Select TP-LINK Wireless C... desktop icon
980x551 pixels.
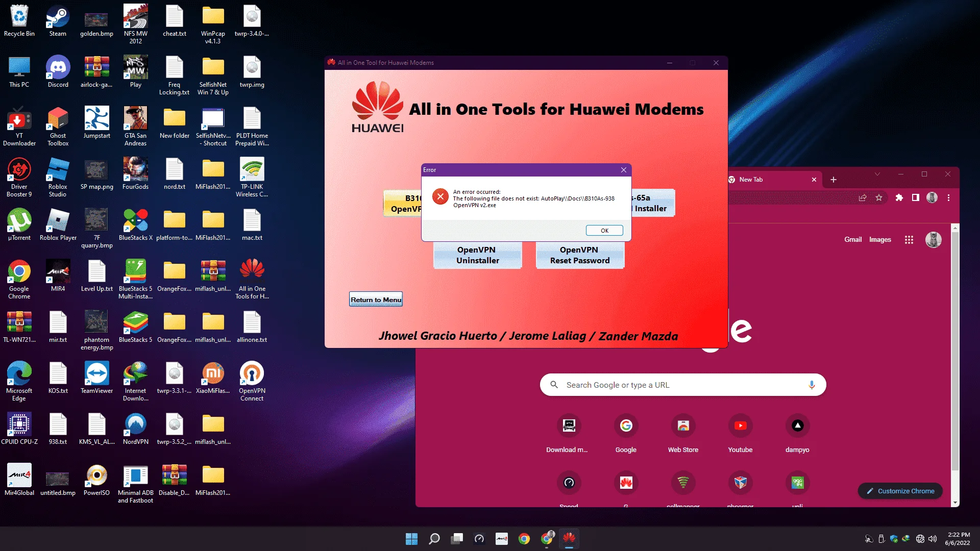pos(252,177)
